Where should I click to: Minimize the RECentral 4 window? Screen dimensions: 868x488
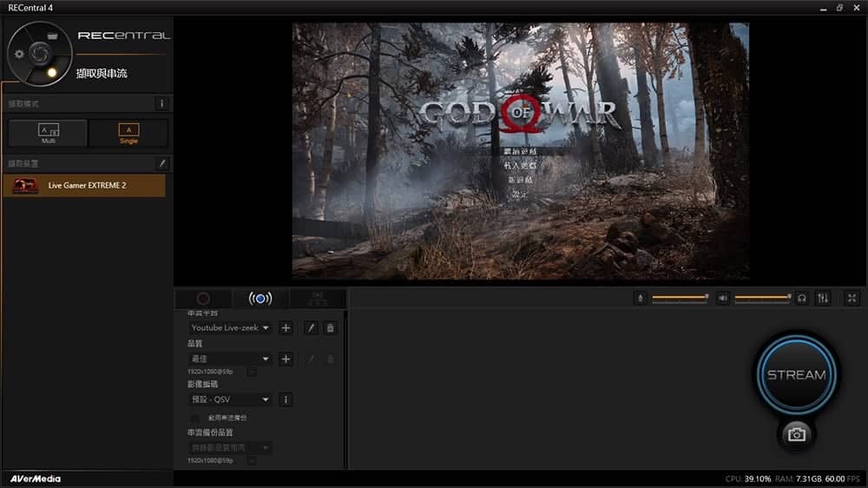tap(823, 8)
